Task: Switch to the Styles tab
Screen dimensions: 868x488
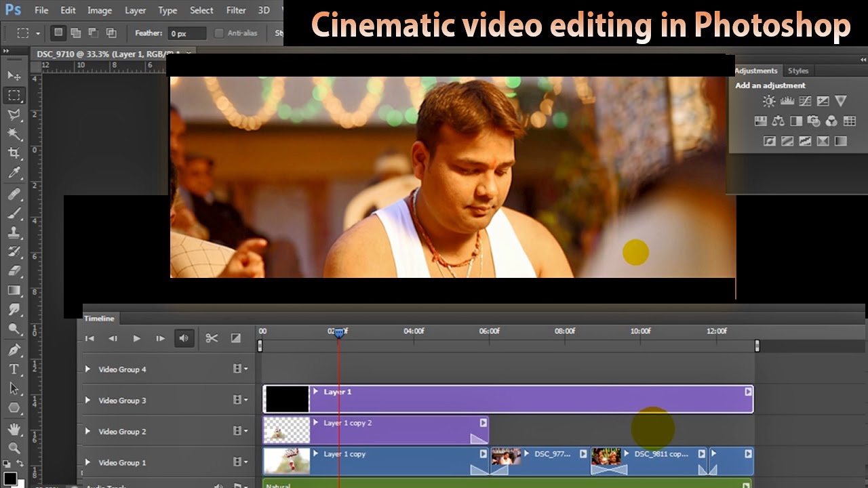Action: 797,70
